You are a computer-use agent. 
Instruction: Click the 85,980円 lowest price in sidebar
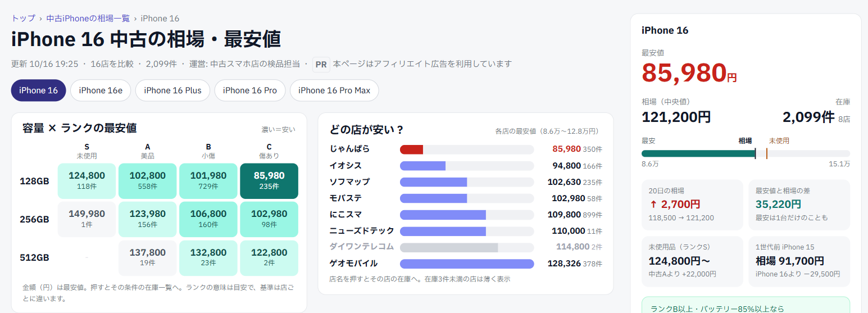689,72
